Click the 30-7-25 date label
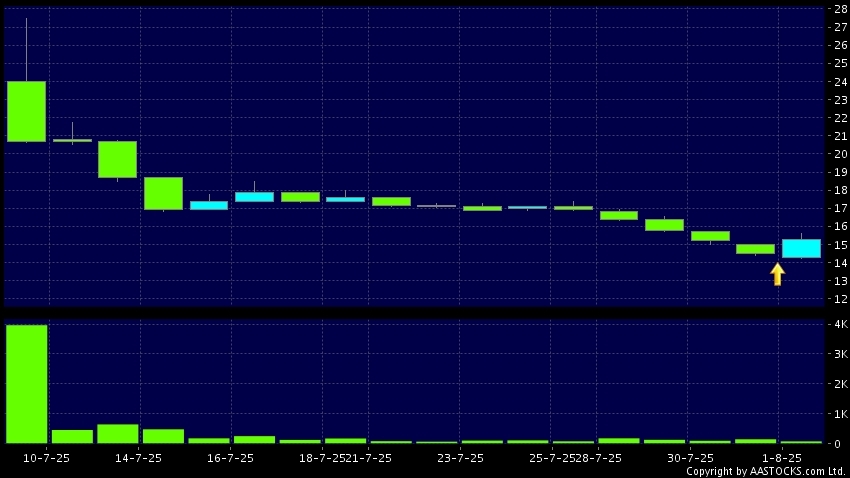Image resolution: width=850 pixels, height=478 pixels. coord(690,458)
